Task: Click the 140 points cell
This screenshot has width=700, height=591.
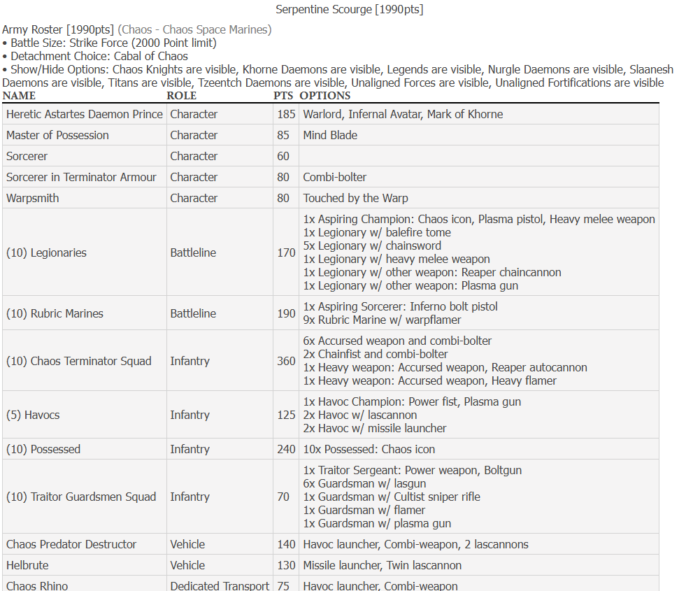Action: pyautogui.click(x=286, y=545)
